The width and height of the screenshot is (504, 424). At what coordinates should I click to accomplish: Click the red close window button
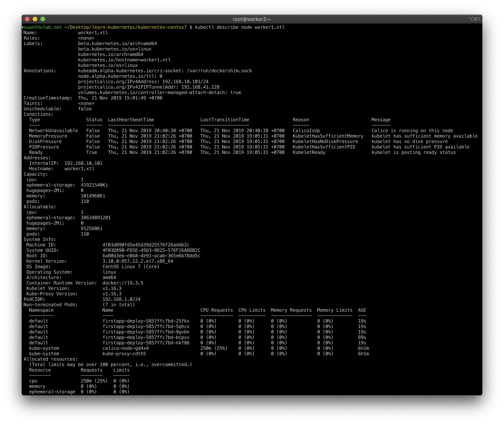[27, 19]
